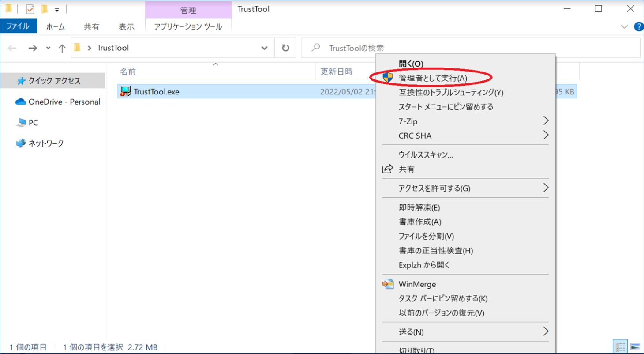Select the TrustTool.exe file icon
The image size is (644, 354).
(x=125, y=92)
